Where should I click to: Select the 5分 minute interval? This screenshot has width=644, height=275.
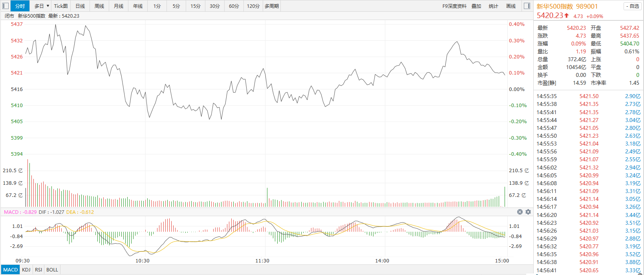click(x=176, y=6)
